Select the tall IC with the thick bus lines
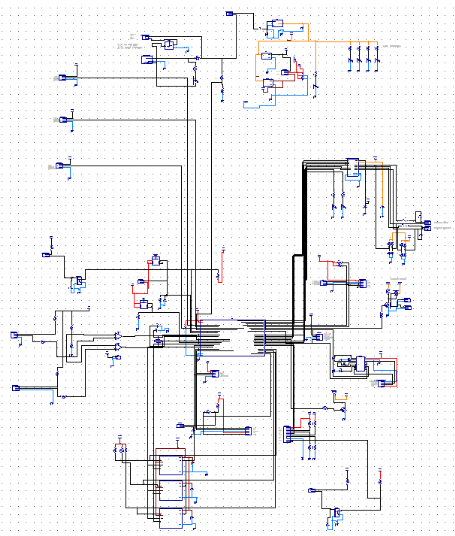The image size is (455, 536). tap(352, 168)
